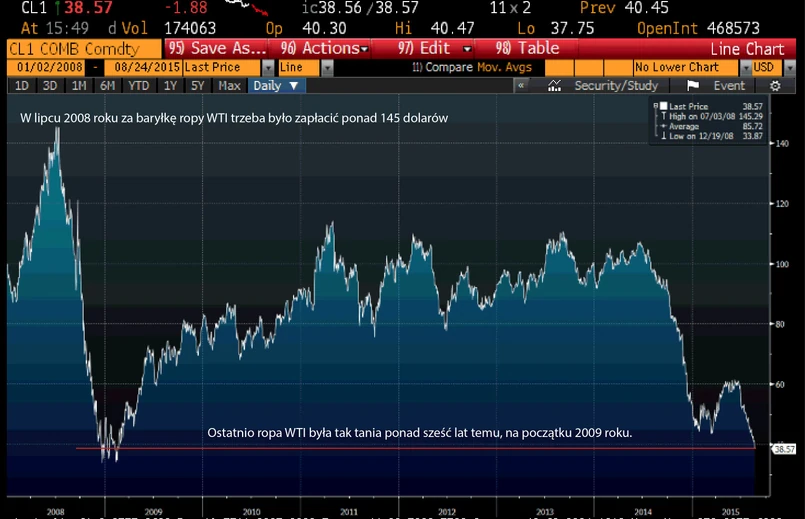Select the 1M range tab
805x519 pixels.
coord(79,86)
